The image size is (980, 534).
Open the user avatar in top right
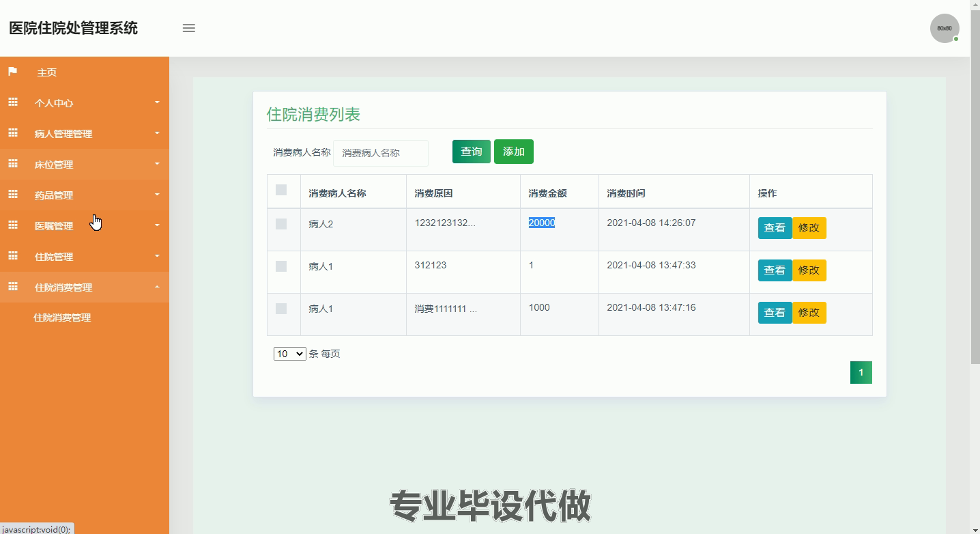pos(945,29)
